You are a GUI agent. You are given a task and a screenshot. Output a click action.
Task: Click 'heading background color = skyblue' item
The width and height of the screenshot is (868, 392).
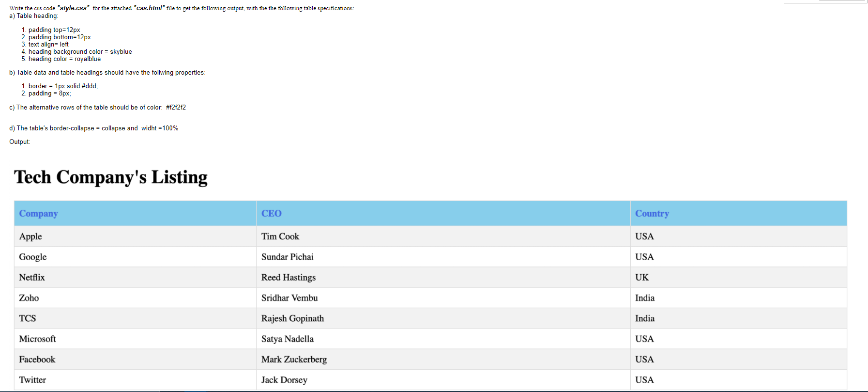80,52
